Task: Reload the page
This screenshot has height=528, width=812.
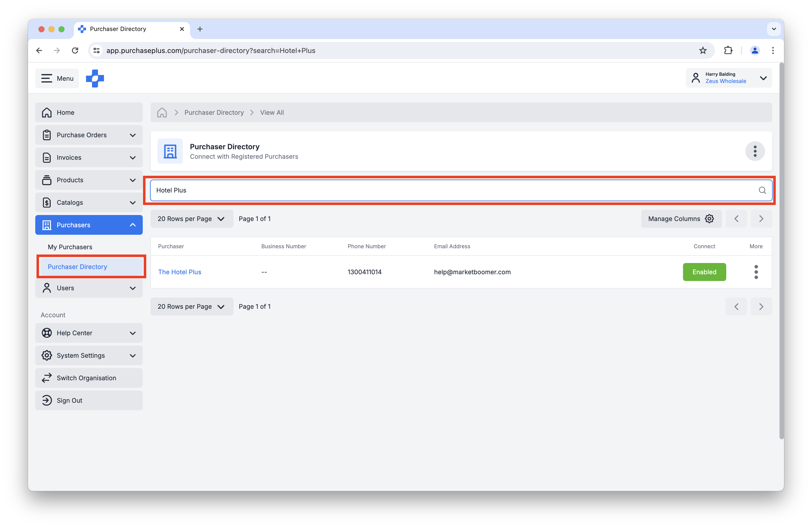Action: [x=75, y=50]
